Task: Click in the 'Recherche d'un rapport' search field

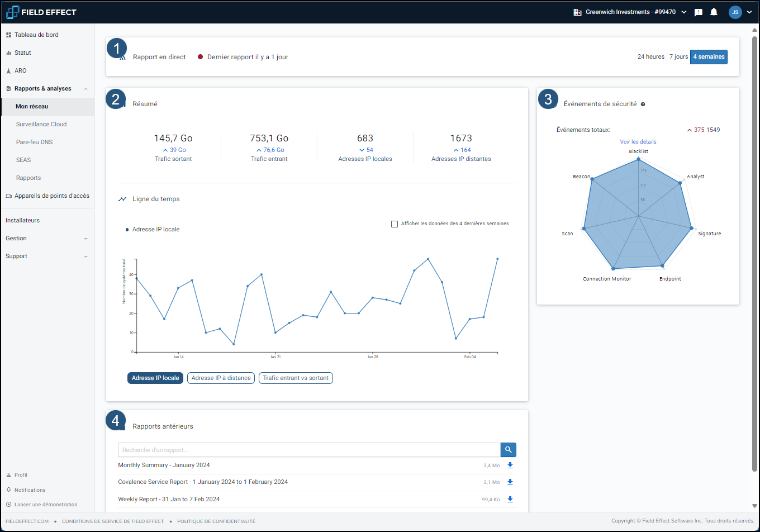Action: click(x=309, y=450)
